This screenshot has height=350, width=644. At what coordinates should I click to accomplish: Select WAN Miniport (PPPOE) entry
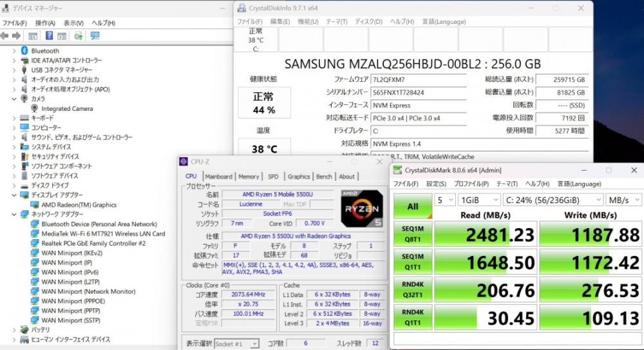click(x=73, y=301)
